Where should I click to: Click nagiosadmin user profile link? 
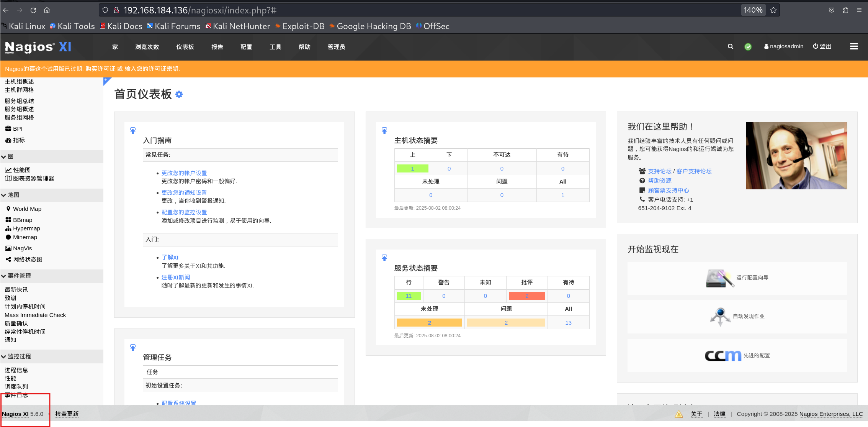click(x=783, y=46)
